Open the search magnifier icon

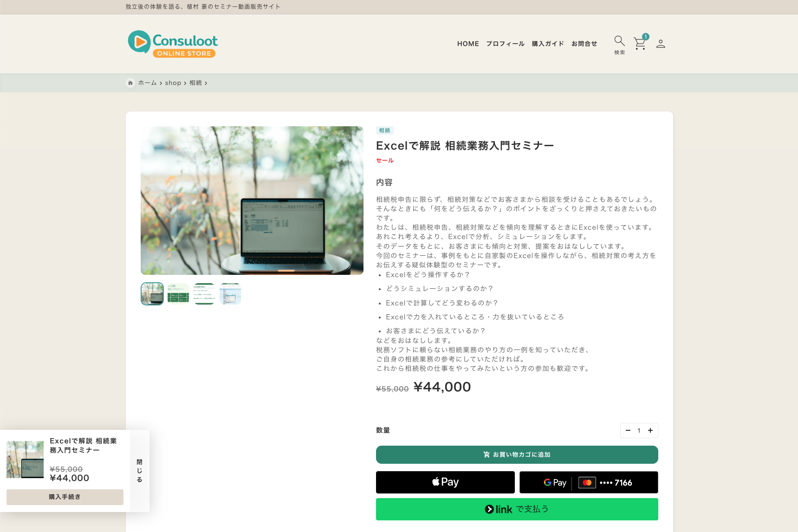[x=619, y=41]
